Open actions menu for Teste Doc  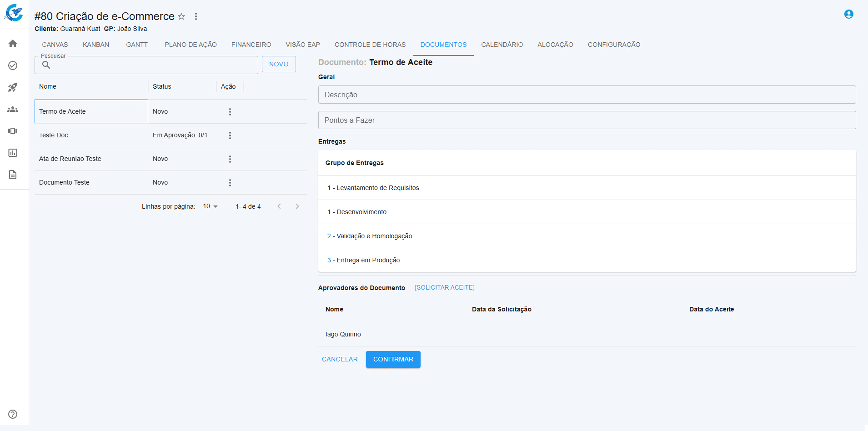pos(230,135)
